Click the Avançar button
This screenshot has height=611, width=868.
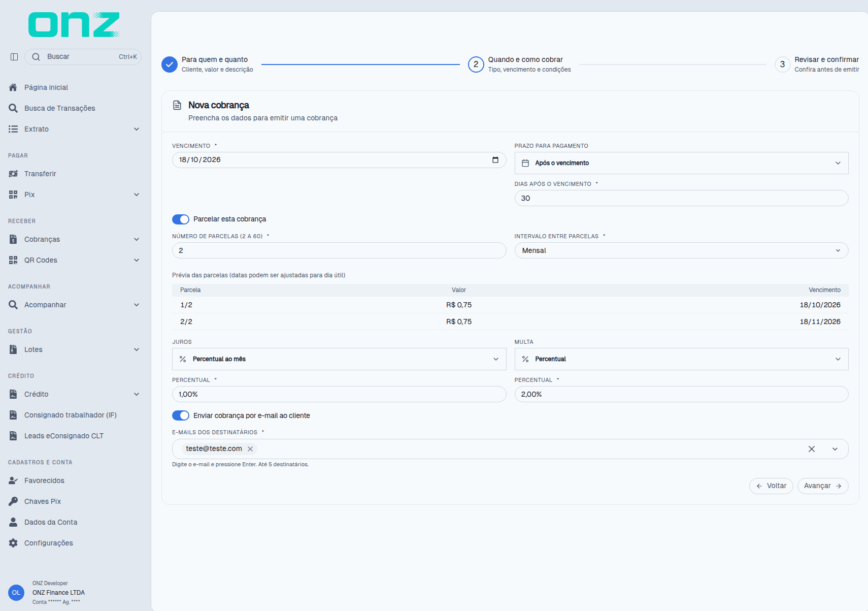tap(823, 486)
